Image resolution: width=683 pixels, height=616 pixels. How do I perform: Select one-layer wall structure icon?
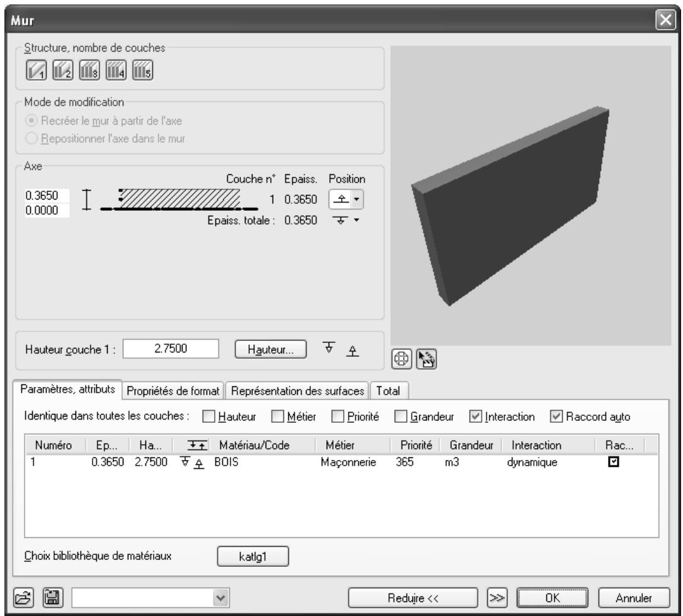[36, 70]
